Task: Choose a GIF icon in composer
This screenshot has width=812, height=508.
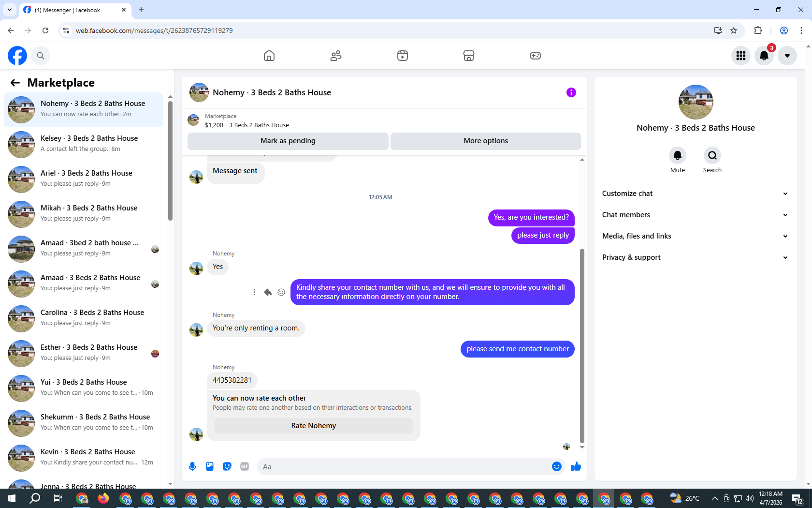Action: pyautogui.click(x=245, y=466)
